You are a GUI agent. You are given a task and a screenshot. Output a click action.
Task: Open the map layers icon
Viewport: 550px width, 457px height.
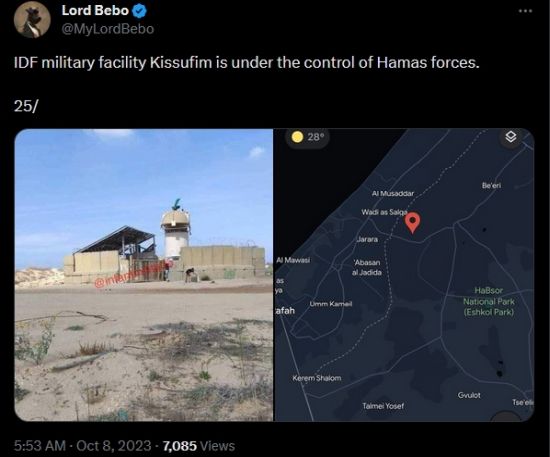pyautogui.click(x=511, y=137)
